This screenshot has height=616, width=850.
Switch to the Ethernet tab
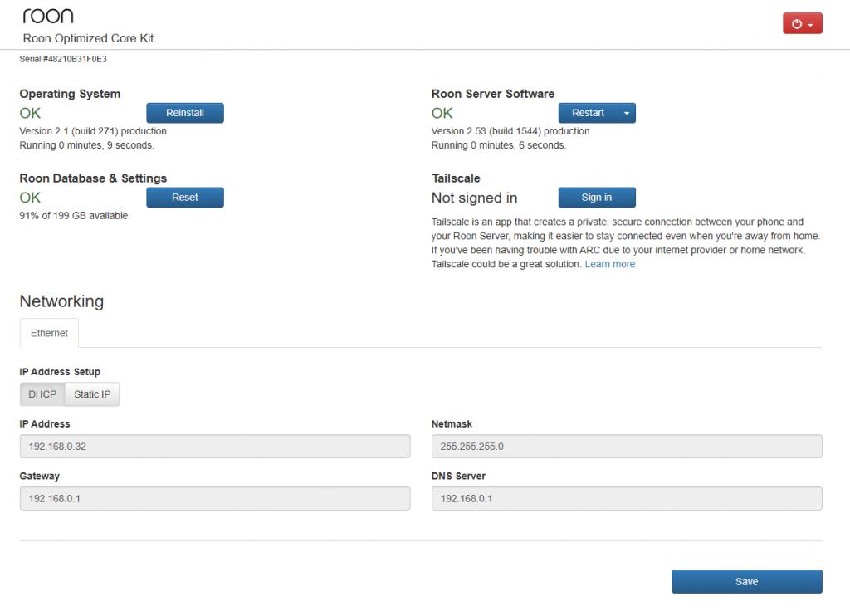(x=49, y=333)
